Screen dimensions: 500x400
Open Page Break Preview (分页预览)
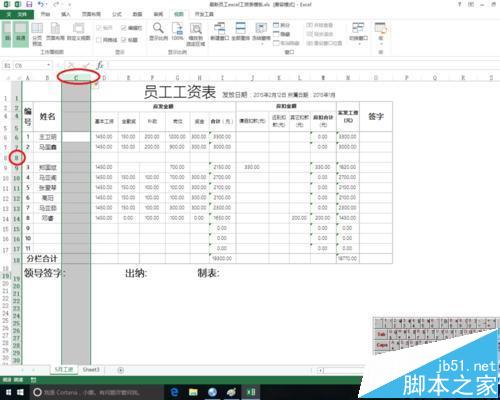click(37, 34)
